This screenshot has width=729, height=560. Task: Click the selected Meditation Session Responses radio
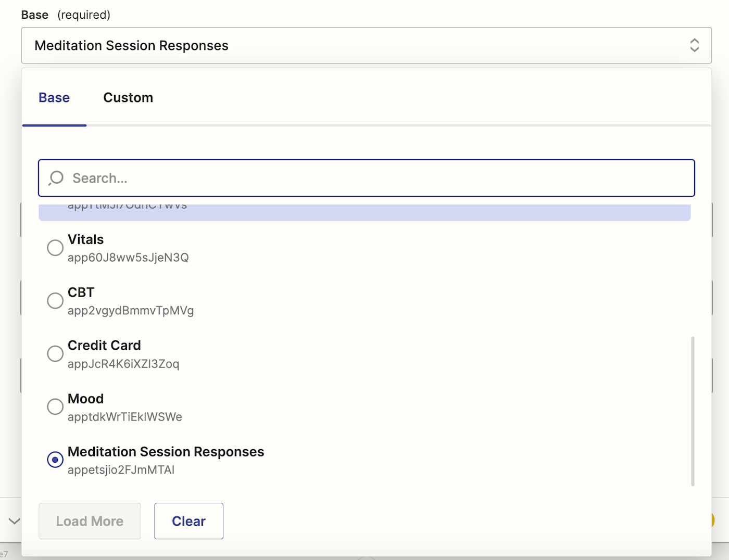coord(55,460)
